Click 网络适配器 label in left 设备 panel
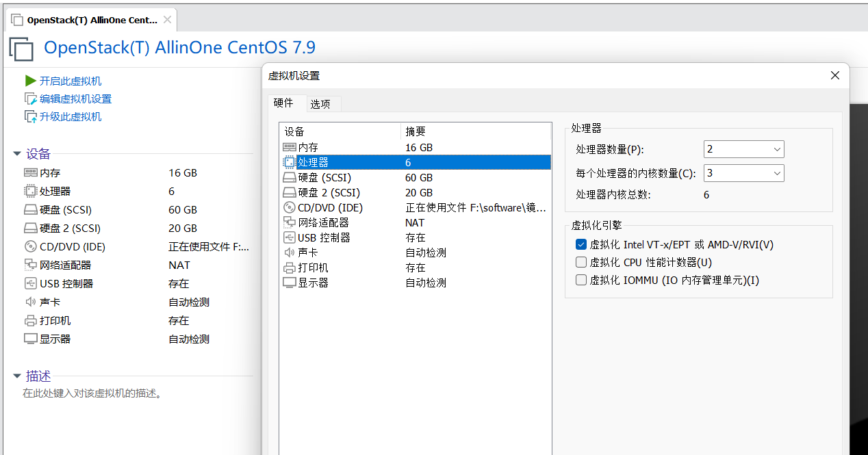This screenshot has width=868, height=455. tap(65, 265)
